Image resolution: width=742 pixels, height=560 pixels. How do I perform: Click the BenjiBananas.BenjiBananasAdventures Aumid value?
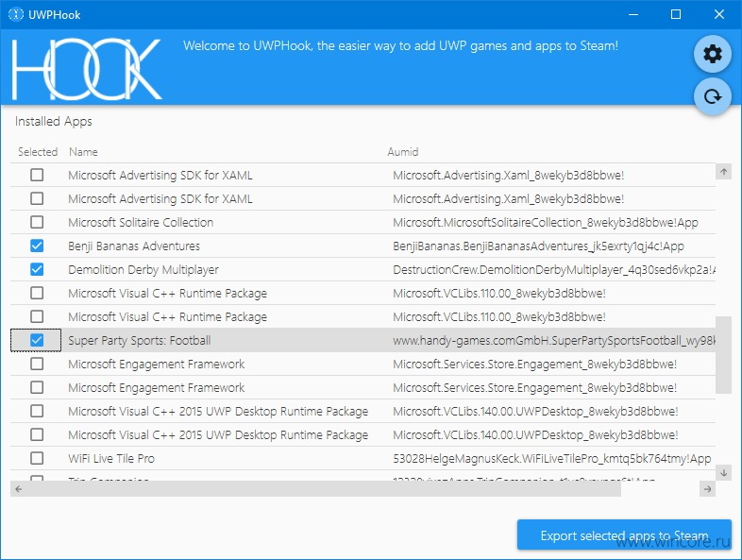pos(538,246)
